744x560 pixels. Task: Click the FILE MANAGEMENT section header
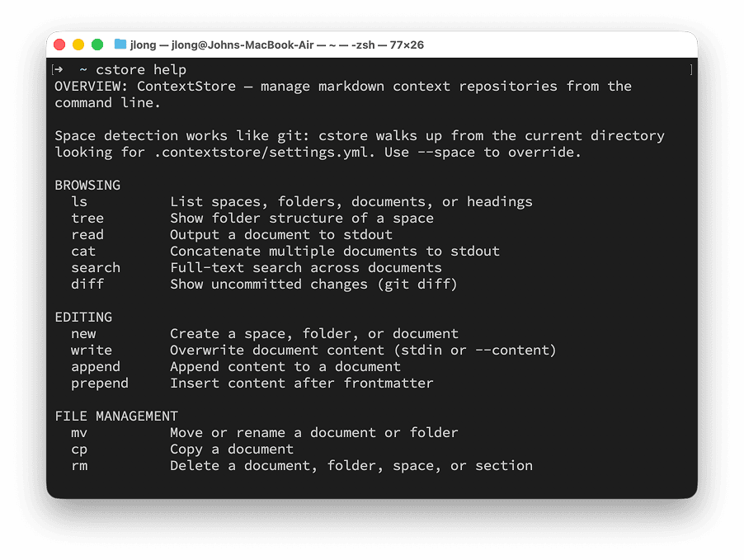(x=115, y=416)
